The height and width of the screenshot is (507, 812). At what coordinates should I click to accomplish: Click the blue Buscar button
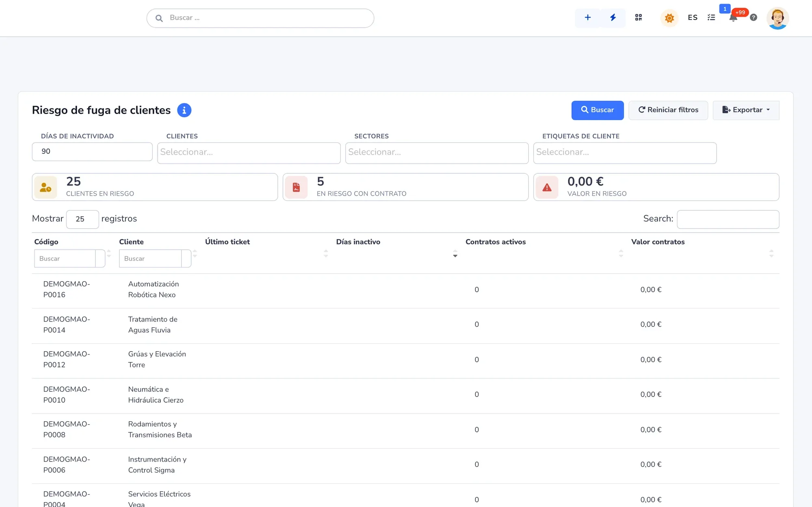tap(597, 110)
